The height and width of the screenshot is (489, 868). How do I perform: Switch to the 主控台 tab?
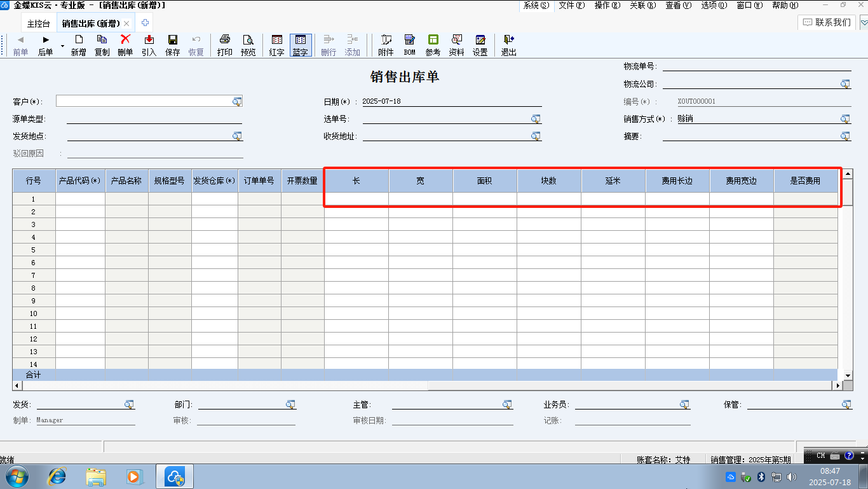coord(39,24)
